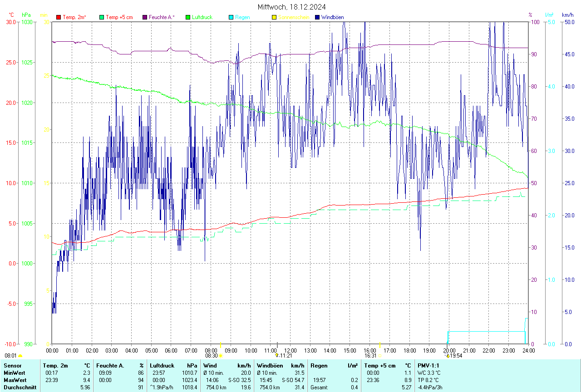Image resolution: width=581 pixels, height=392 pixels.
Task: Click the 08:30 time marker below the axis
Action: [x=211, y=356]
